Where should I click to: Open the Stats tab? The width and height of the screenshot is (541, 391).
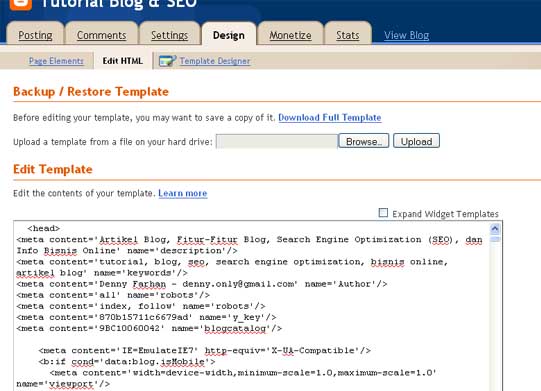point(348,35)
